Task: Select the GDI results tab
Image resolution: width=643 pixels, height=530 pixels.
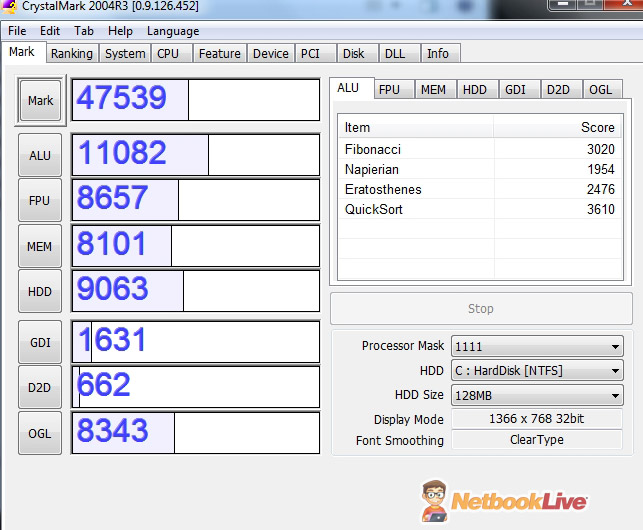Action: 520,89
